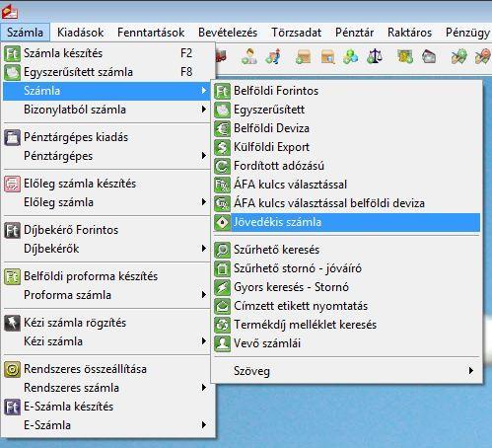The width and height of the screenshot is (492, 448).
Task: Click the Vevő számlái person icon
Action: 222,343
